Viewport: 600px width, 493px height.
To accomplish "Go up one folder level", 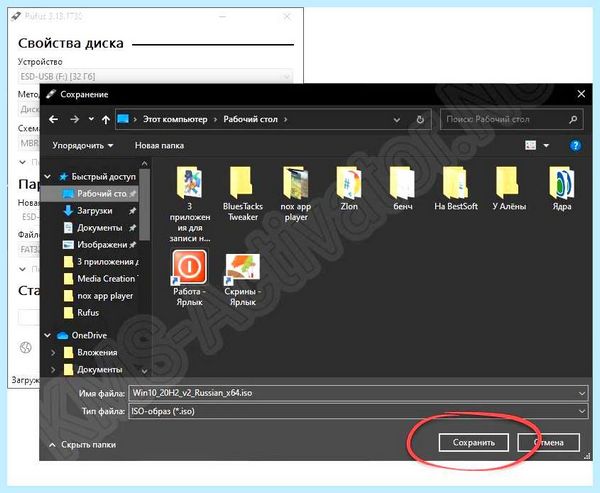I will click(106, 120).
